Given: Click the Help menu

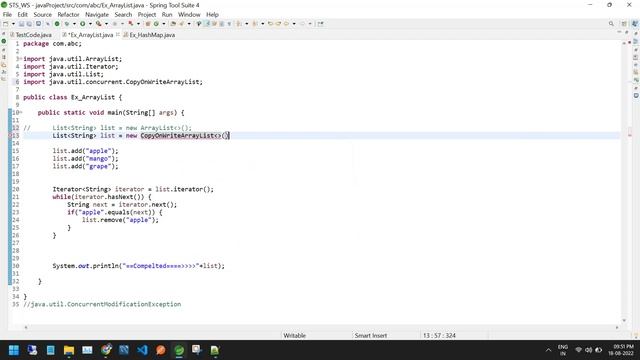Looking at the screenshot, I should 212,14.
